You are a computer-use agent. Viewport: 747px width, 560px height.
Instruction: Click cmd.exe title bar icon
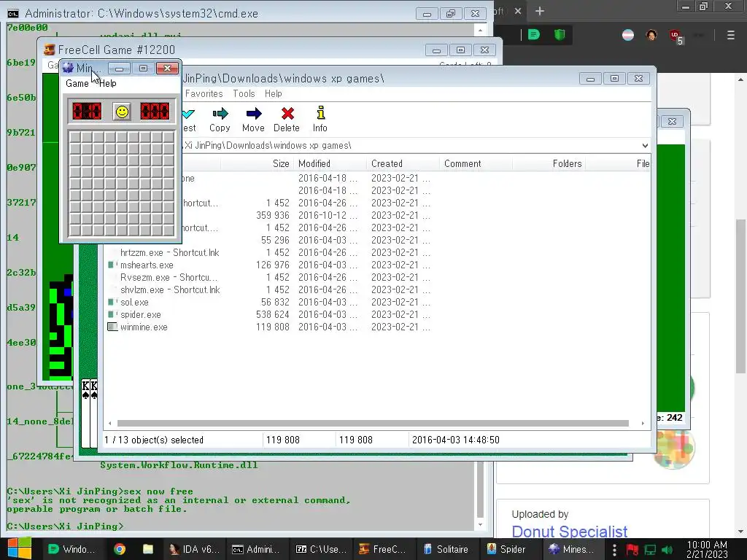click(13, 13)
